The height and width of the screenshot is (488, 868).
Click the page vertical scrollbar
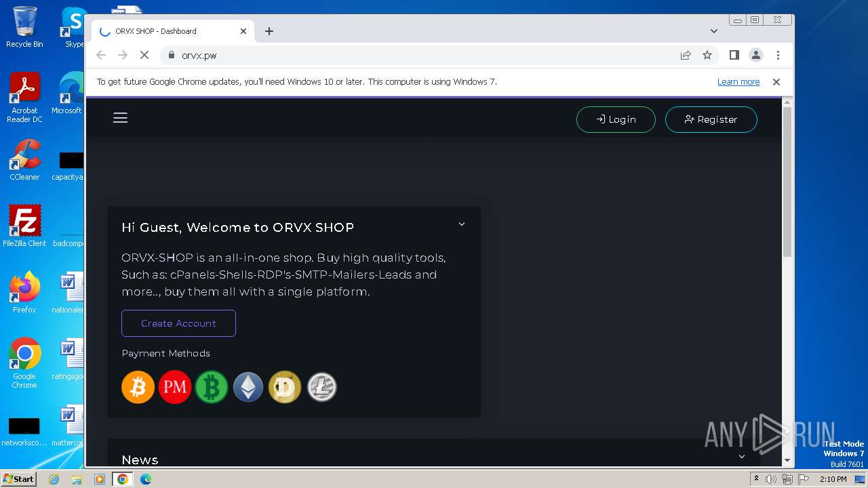[x=787, y=181]
